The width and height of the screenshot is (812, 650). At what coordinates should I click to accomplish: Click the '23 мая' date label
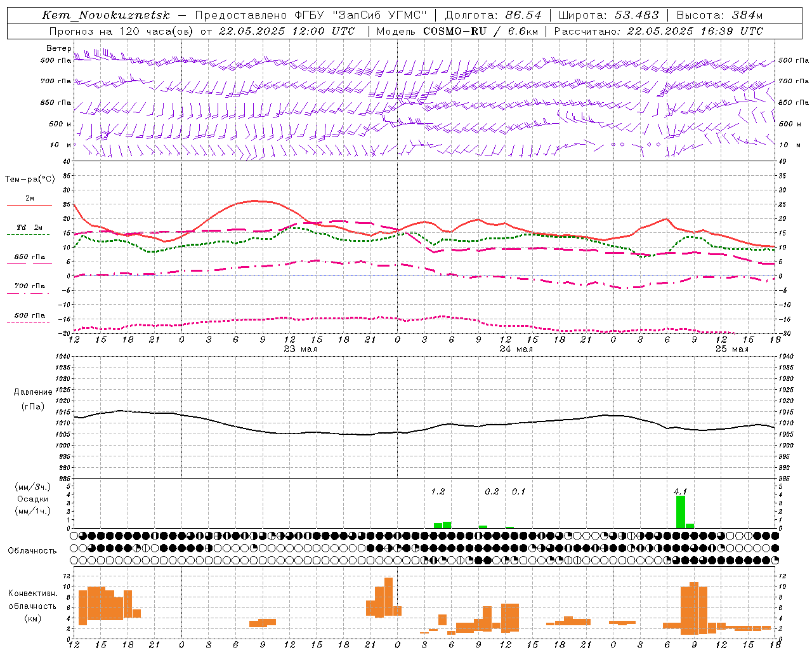[x=301, y=349]
